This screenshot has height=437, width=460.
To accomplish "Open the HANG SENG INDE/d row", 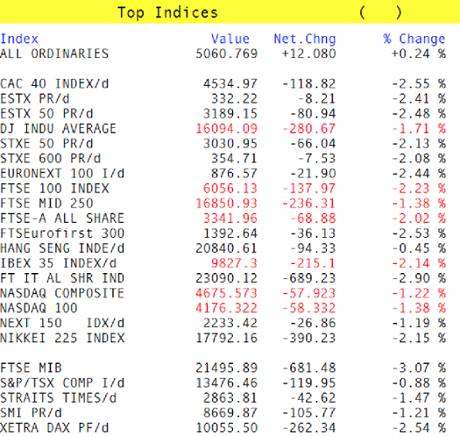I will (223, 248).
